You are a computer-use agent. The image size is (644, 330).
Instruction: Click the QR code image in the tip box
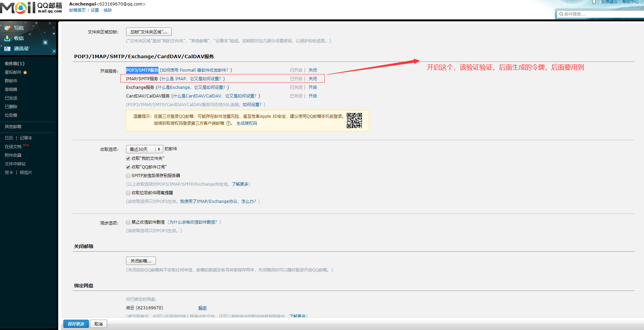coord(354,121)
